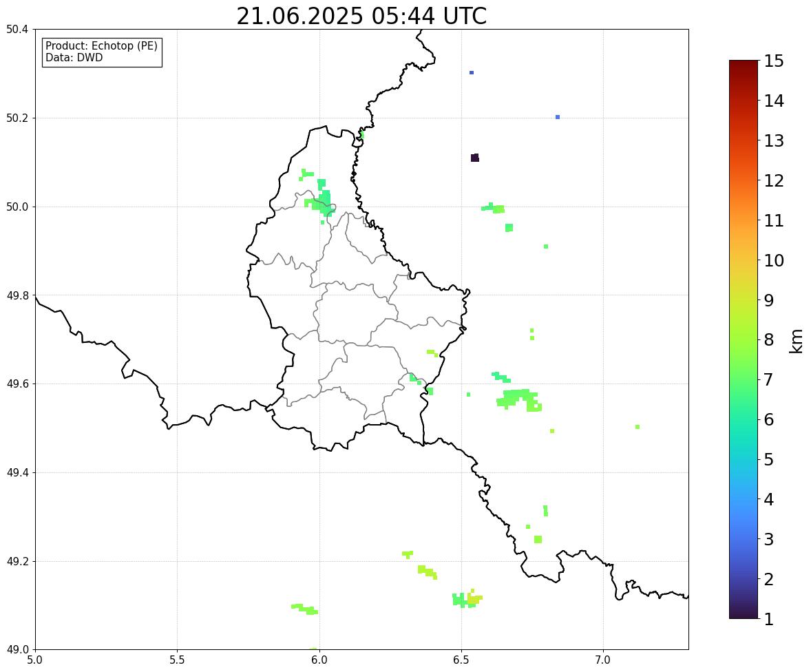Click the colorbar tick label 14
This screenshot has height=672, width=811.
pyautogui.click(x=774, y=101)
